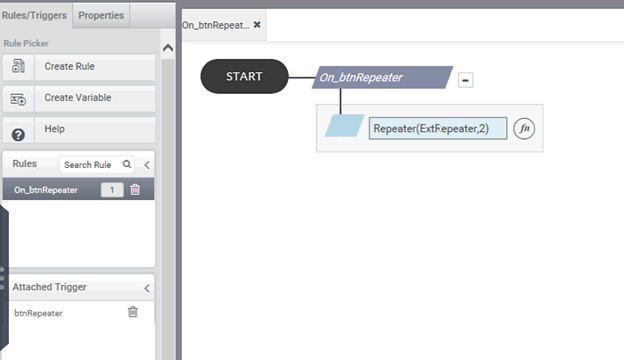The height and width of the screenshot is (360, 624).
Task: Open the fn function editor
Action: (x=524, y=128)
